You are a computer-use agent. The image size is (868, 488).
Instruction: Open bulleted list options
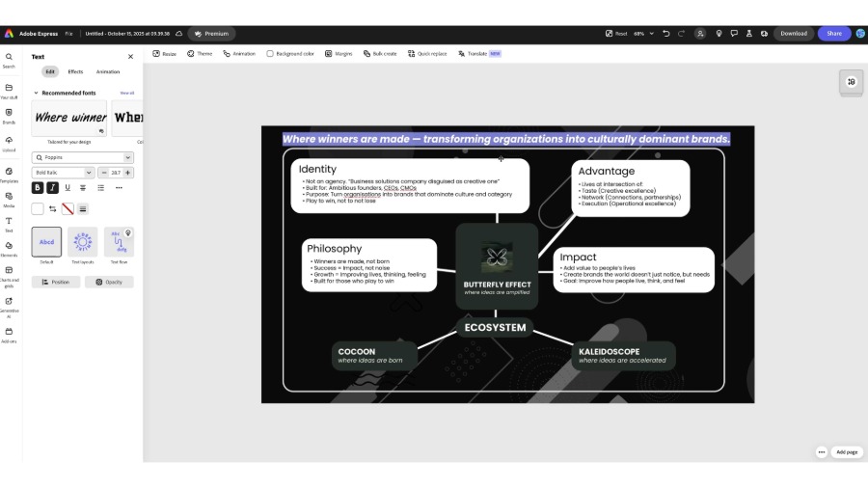100,187
